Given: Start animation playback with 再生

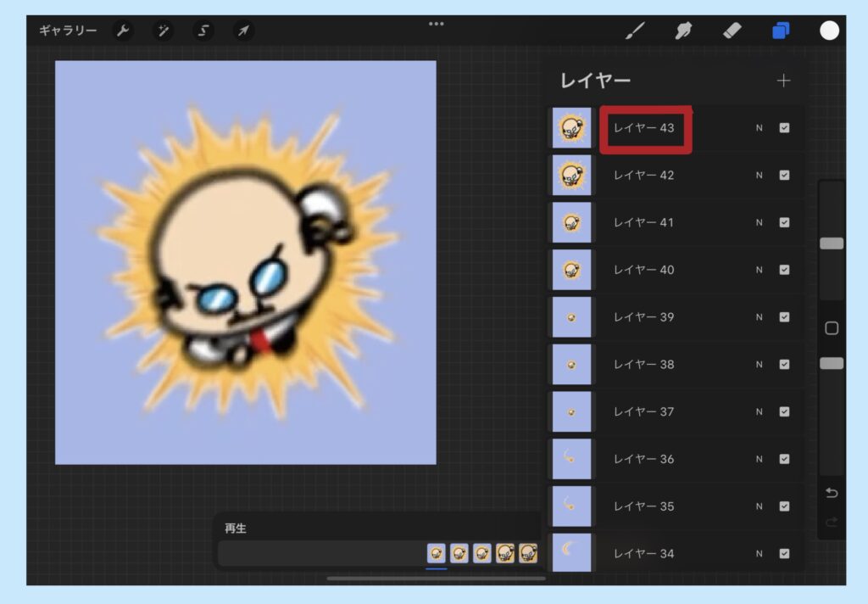Looking at the screenshot, I should 236,528.
